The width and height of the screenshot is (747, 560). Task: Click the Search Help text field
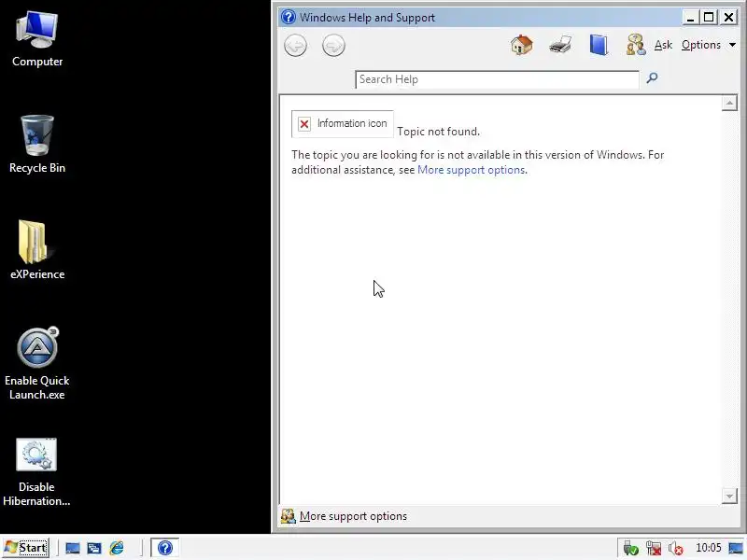tap(497, 79)
